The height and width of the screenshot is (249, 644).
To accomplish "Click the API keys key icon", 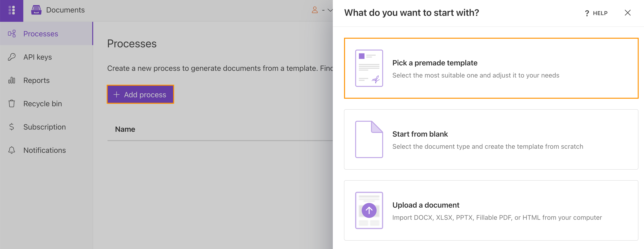I will 12,57.
